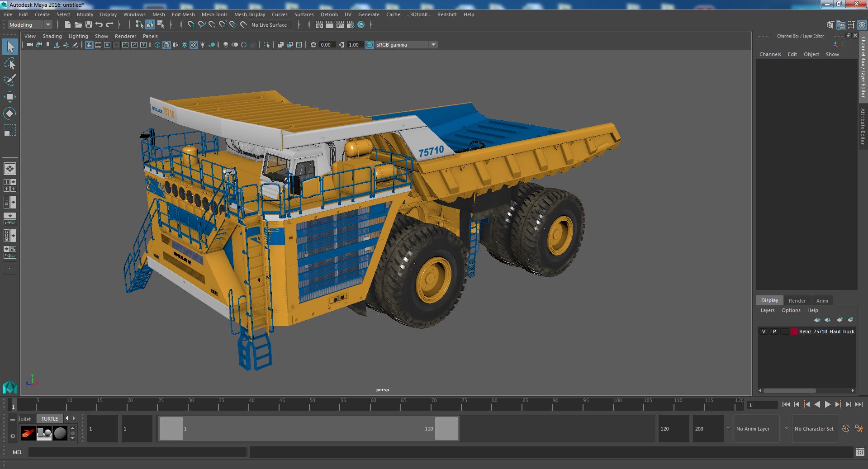Screen dimensions: 868x469
Task: Open the Render View window icon
Action: (x=319, y=25)
